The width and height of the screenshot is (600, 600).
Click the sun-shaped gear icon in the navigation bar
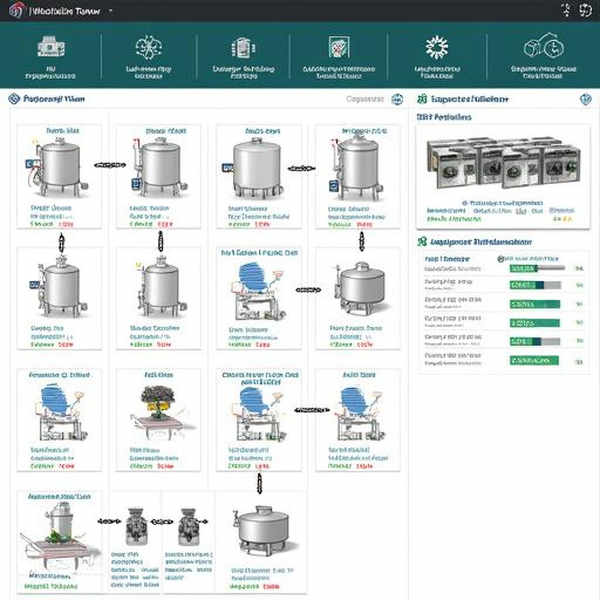click(x=436, y=47)
